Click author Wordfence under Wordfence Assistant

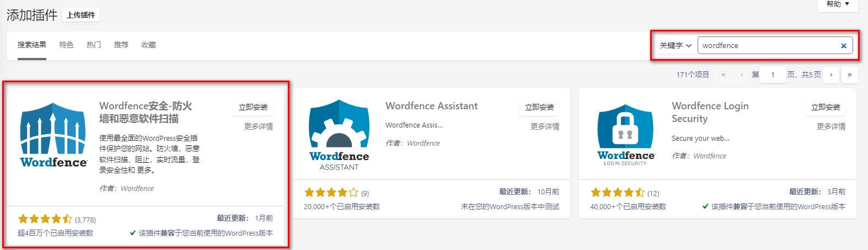pos(424,143)
